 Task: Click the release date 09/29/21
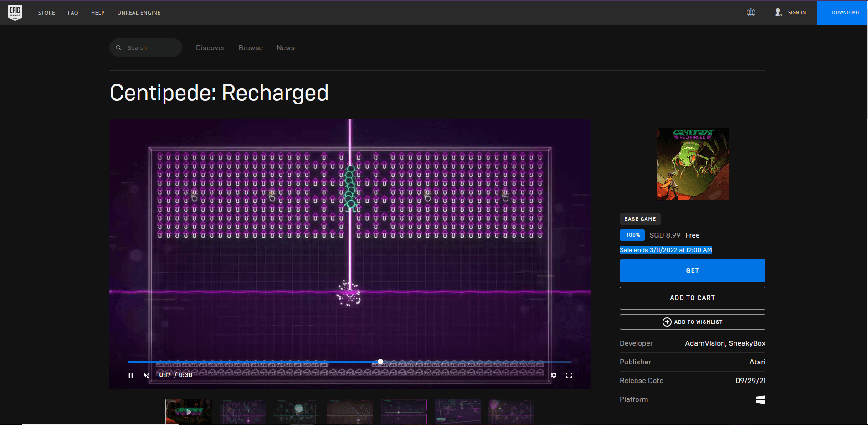(x=750, y=381)
